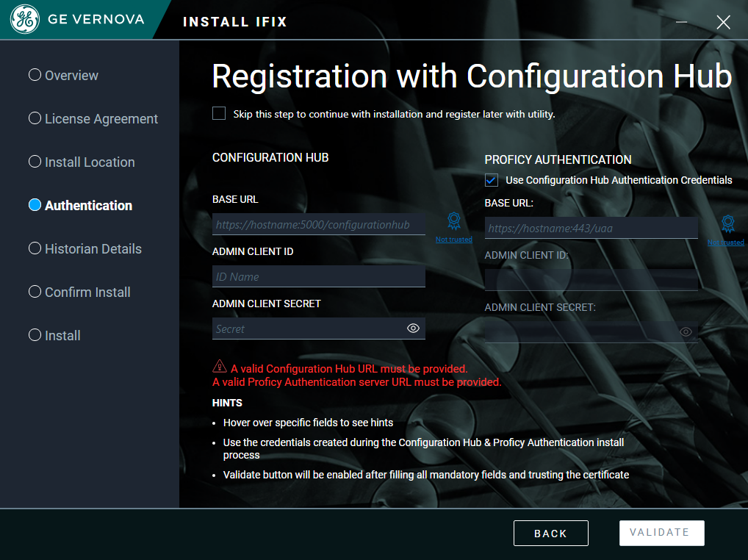Click the CONFIGURATION HUB section label

(x=270, y=158)
